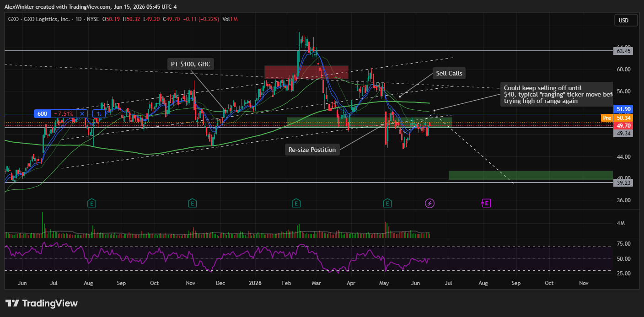Viewport: 644px width, 317px height.
Task: Click the reverse position arrows icon
Action: [x=98, y=114]
